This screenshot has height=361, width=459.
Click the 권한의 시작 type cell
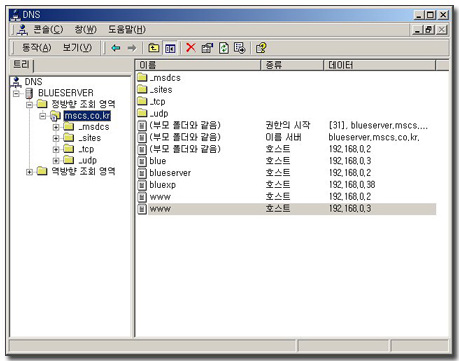click(x=288, y=125)
